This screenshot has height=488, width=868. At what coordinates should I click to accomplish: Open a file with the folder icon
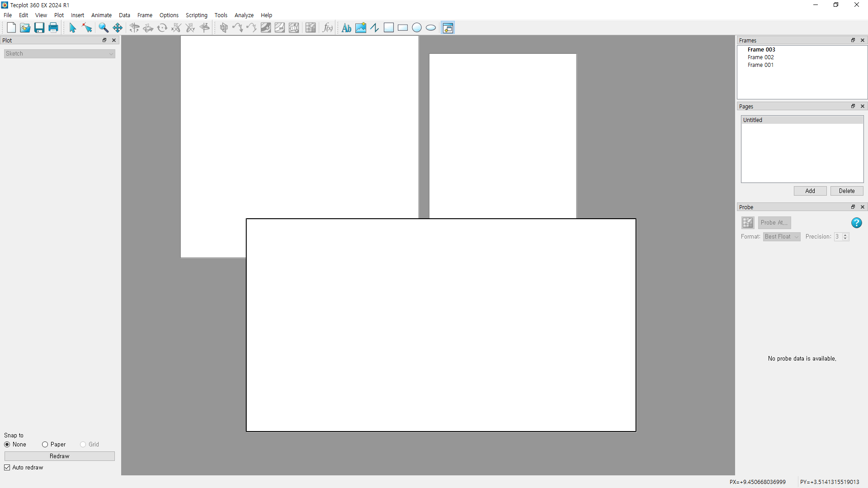coord(25,28)
